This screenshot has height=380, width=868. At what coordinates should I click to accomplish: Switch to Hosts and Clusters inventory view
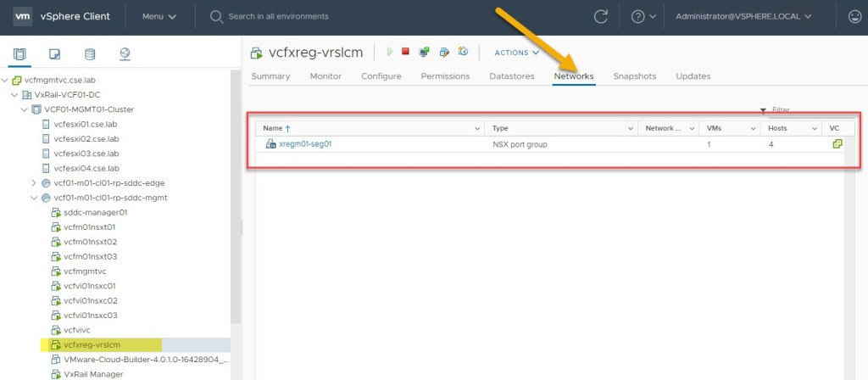point(20,53)
